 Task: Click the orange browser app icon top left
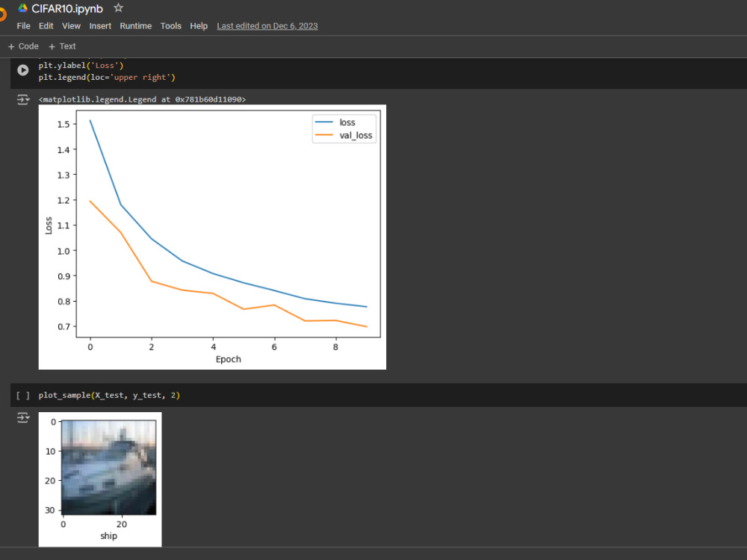pyautogui.click(x=3, y=13)
